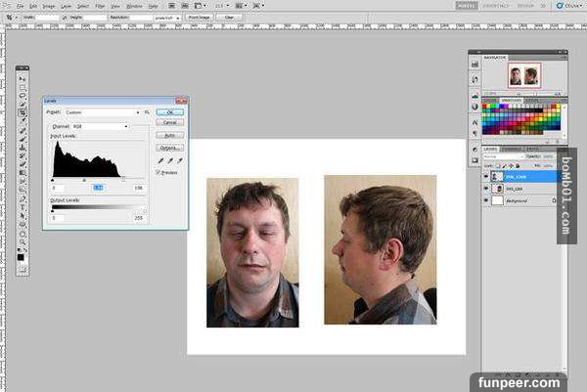Pick the gray point eyedropper in Levels
The width and height of the screenshot is (587, 392).
point(169,159)
